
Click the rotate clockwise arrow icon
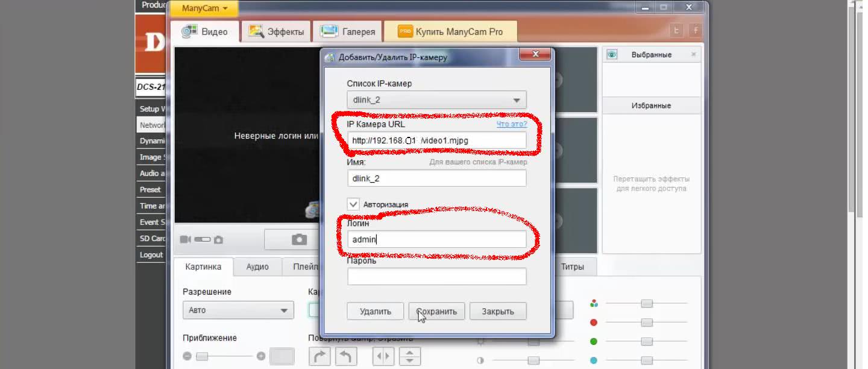320,356
